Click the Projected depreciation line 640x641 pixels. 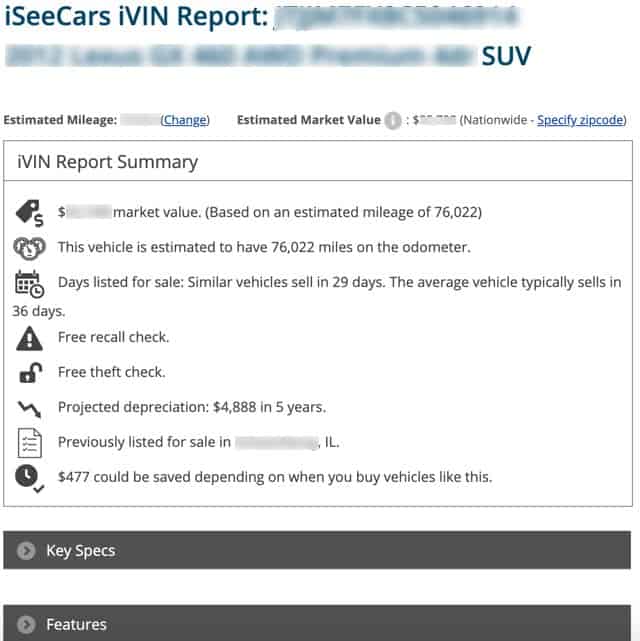192,407
